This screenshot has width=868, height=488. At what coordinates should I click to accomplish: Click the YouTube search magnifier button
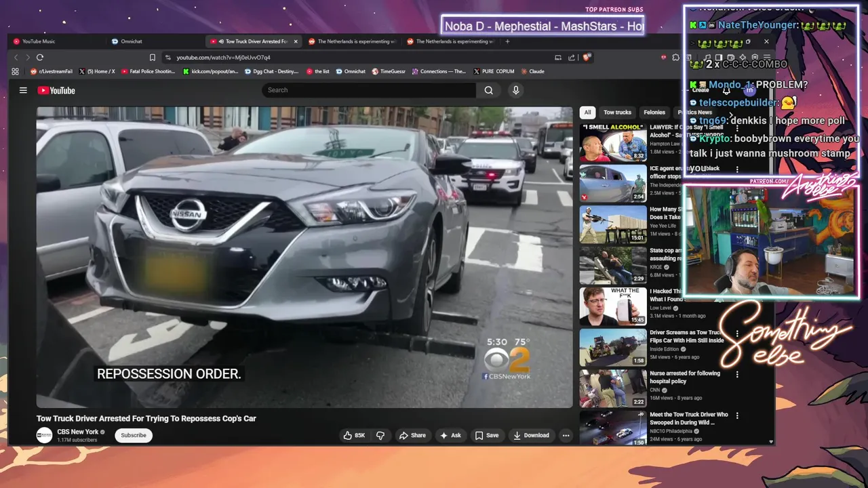(x=488, y=90)
